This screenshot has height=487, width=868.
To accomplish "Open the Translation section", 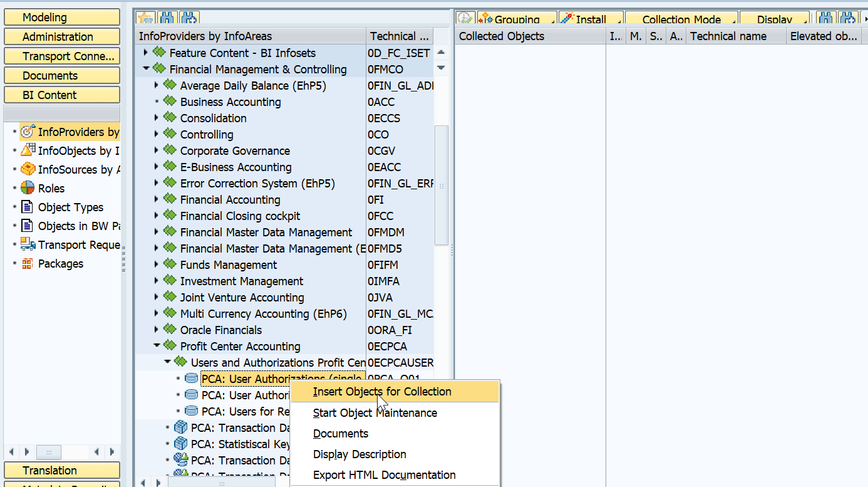I will [62, 471].
